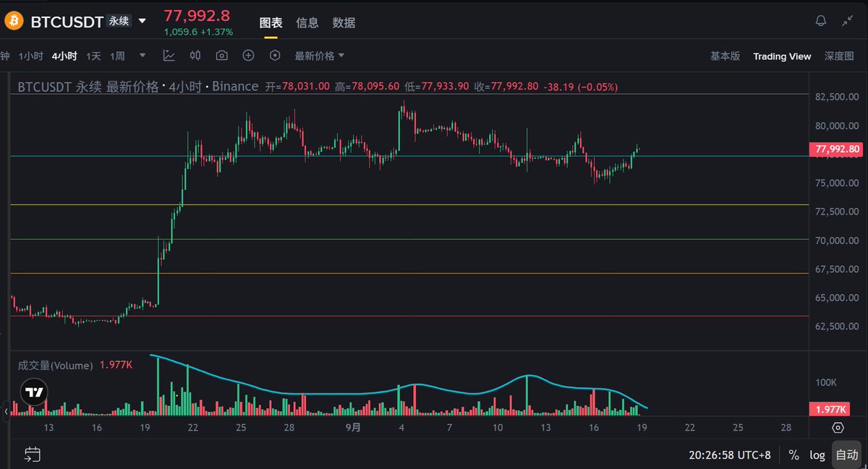Click the 82,500.00 price axis label
This screenshot has width=868, height=469.
pyautogui.click(x=838, y=97)
